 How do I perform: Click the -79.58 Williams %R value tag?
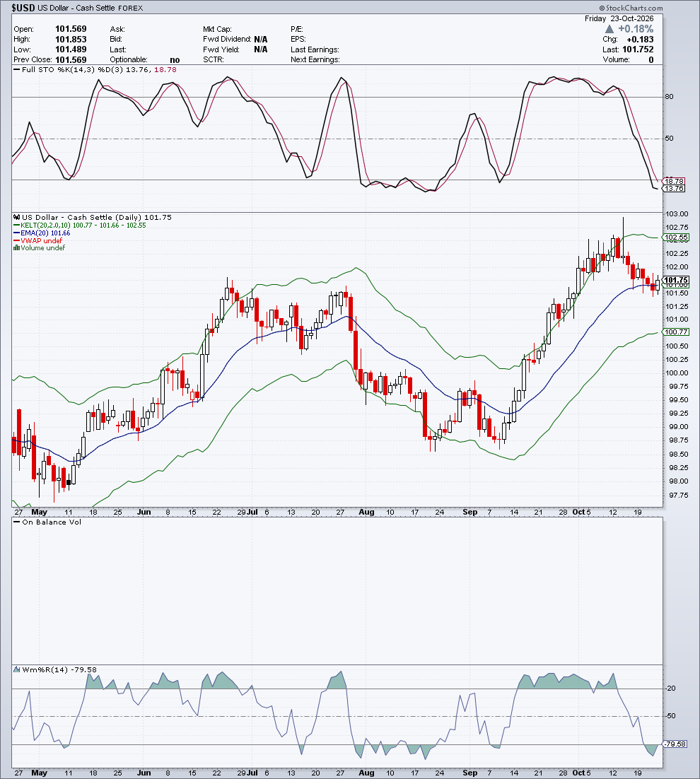[675, 744]
